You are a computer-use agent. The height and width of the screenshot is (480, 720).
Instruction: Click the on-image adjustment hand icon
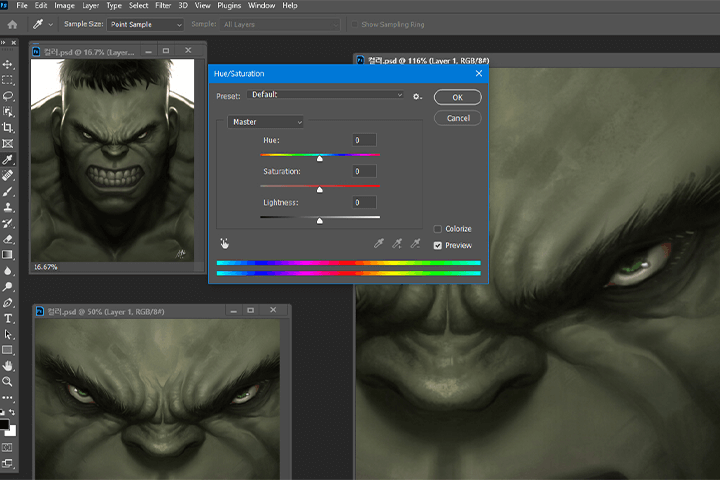point(225,243)
